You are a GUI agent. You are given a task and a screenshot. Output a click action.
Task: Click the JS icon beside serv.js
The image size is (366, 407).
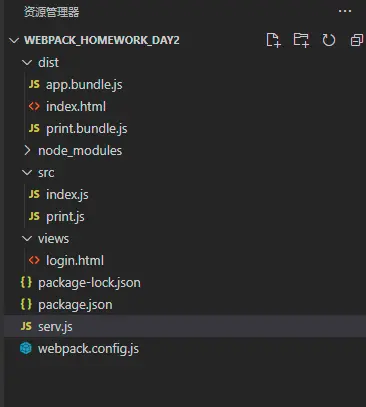click(26, 326)
